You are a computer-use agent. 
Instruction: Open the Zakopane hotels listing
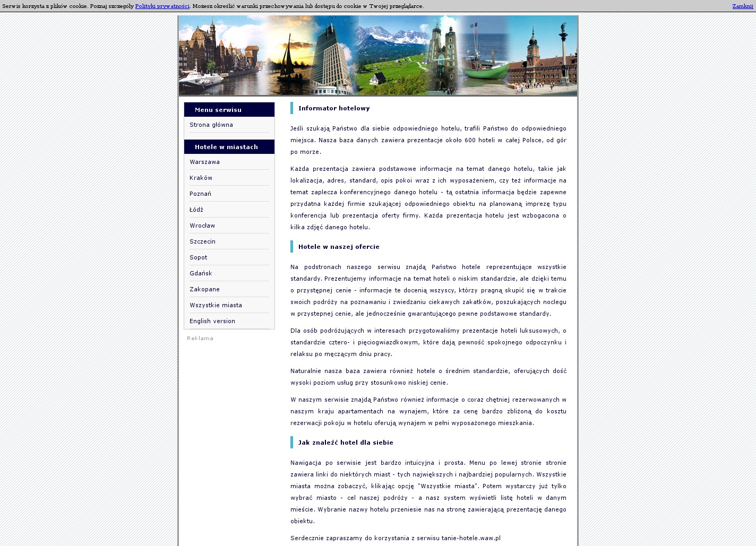(204, 290)
